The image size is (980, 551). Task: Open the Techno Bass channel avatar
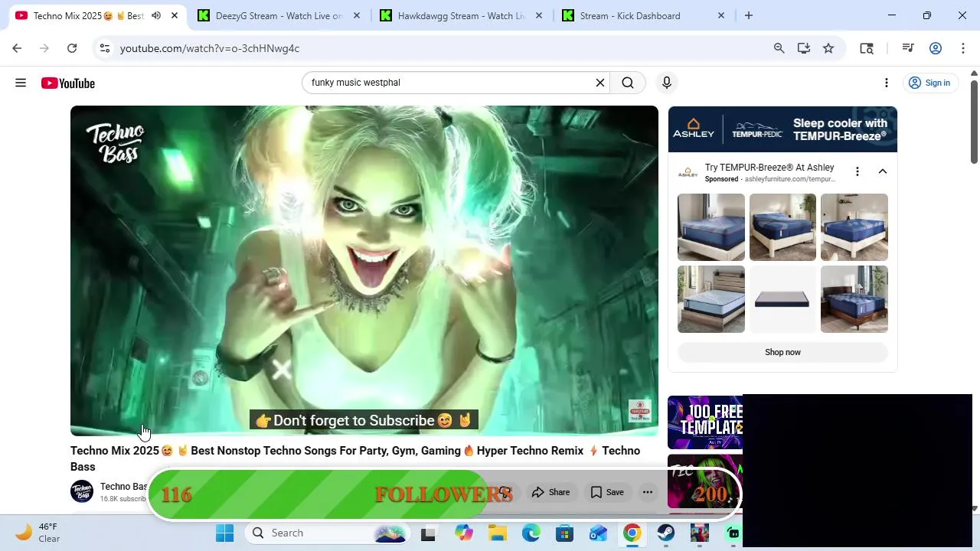[x=82, y=491]
